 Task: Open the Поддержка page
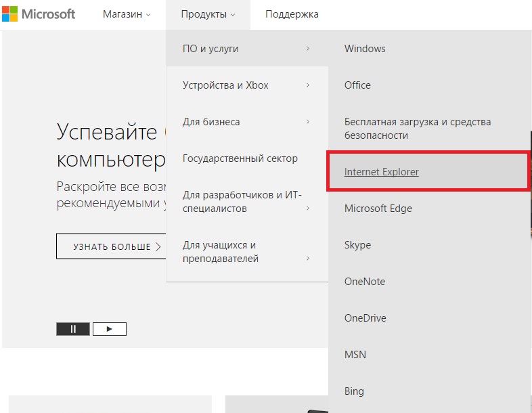pyautogui.click(x=292, y=14)
